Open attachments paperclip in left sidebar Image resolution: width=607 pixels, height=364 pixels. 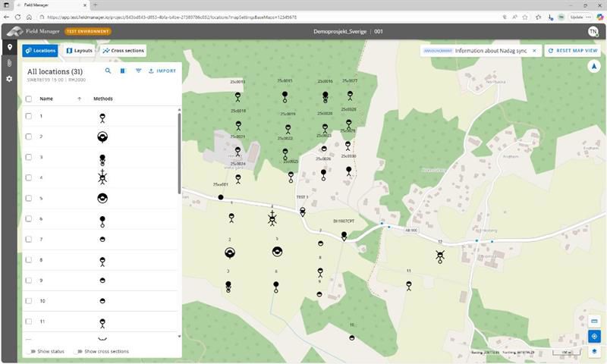click(9, 63)
